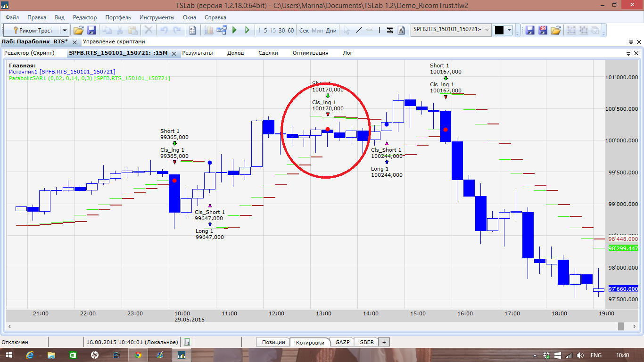The height and width of the screenshot is (362, 644).
Task: Open drawing toolbar overflow options
Action: pyautogui.click(x=517, y=33)
